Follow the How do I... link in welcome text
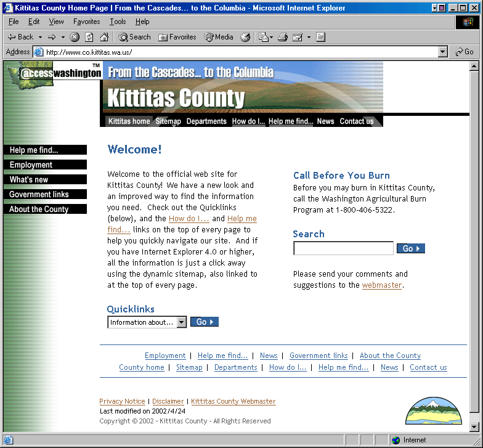The image size is (483, 448). coord(189,219)
